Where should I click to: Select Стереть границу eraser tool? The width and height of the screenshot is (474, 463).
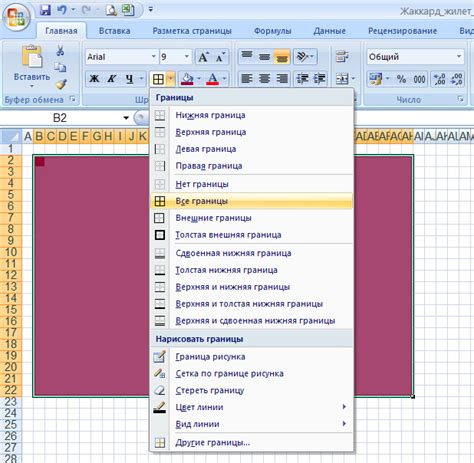point(252,390)
